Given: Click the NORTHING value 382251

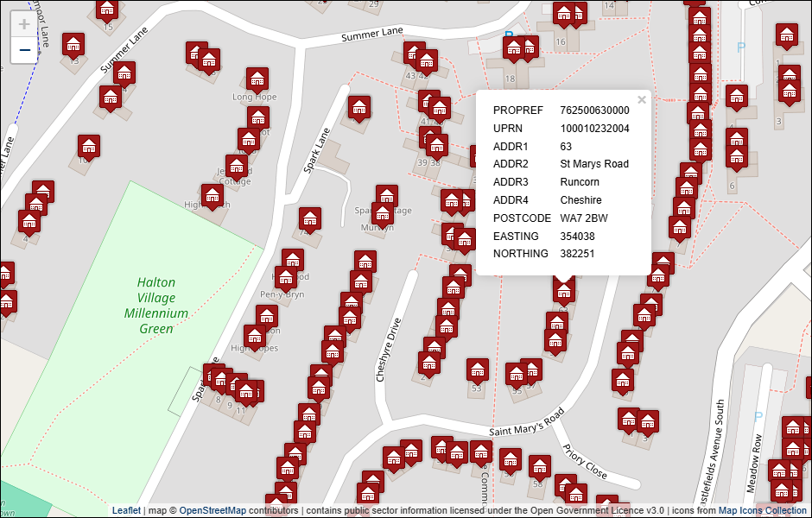Looking at the screenshot, I should tap(577, 254).
